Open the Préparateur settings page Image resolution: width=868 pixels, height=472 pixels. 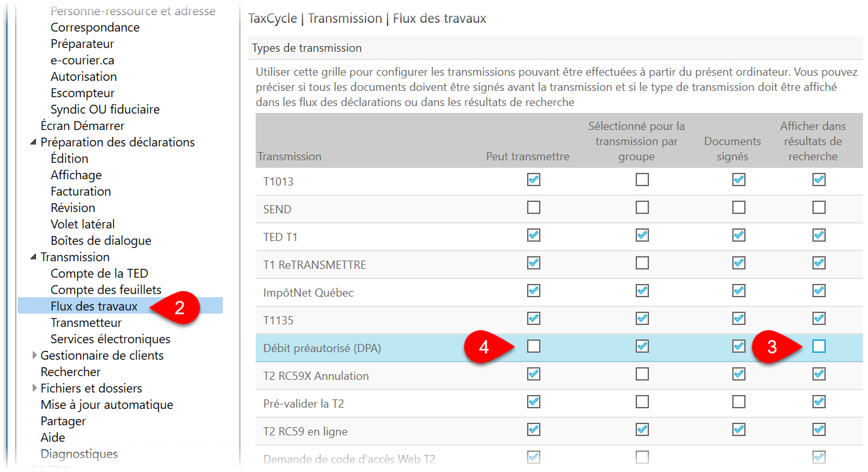pos(83,44)
